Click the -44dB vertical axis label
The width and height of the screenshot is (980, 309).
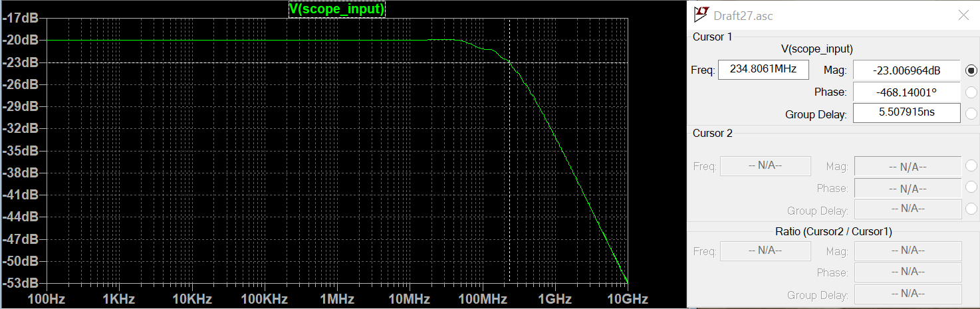[x=20, y=217]
